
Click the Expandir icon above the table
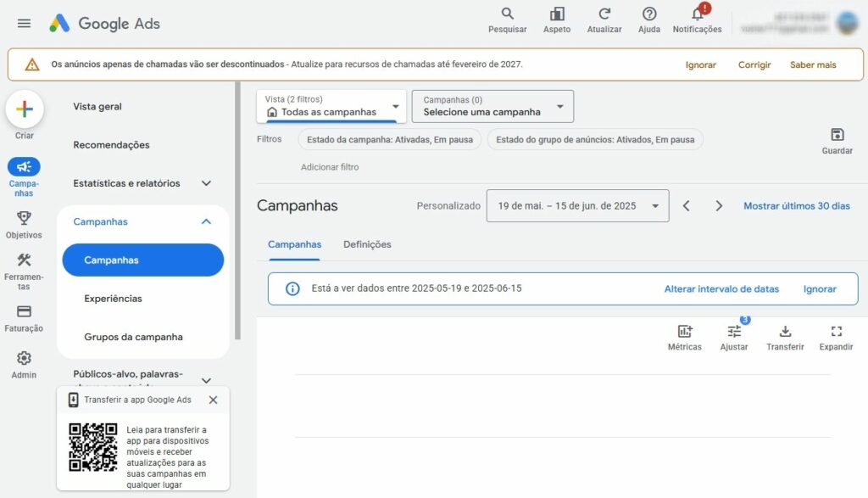(x=837, y=332)
